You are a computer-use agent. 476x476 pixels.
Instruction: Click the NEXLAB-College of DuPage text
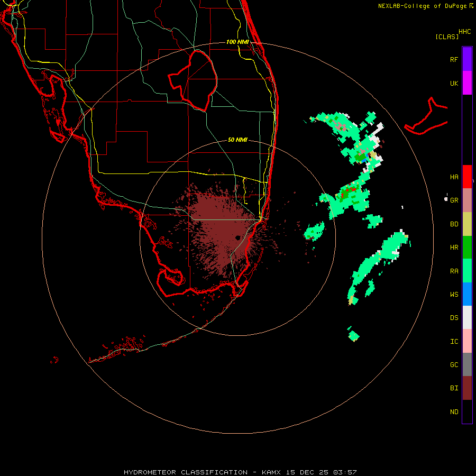(x=422, y=6)
